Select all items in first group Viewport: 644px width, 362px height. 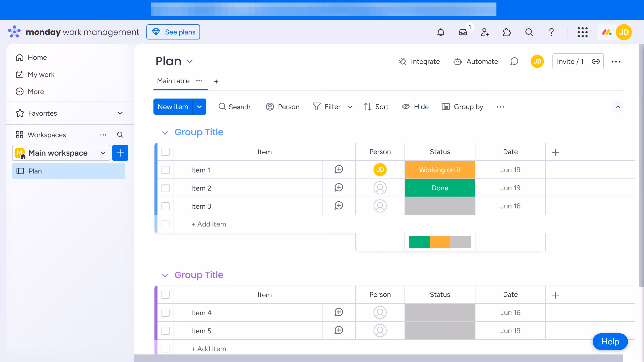[x=166, y=152]
